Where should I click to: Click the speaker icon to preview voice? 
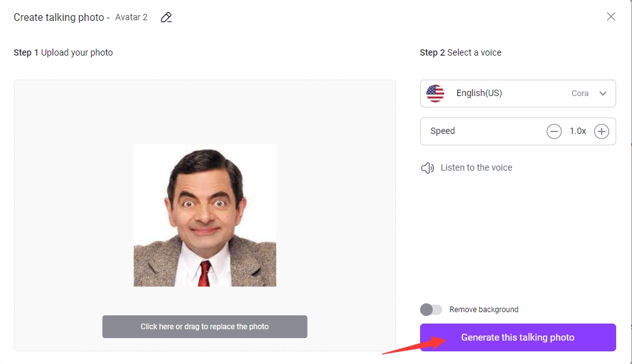click(428, 167)
